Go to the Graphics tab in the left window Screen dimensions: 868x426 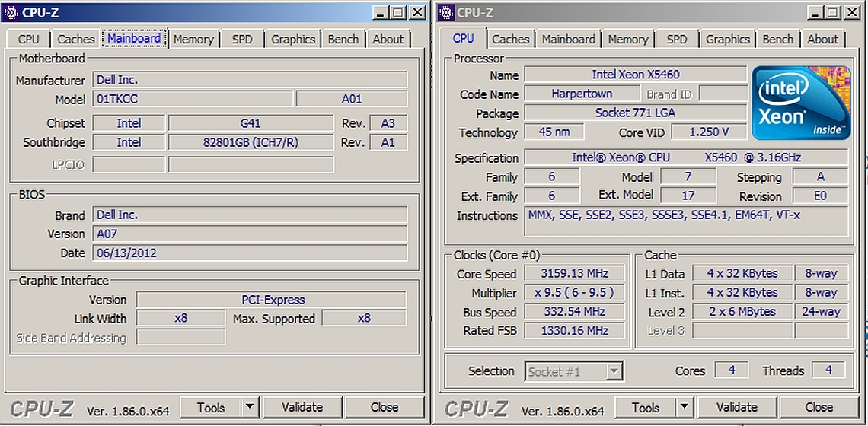[293, 40]
